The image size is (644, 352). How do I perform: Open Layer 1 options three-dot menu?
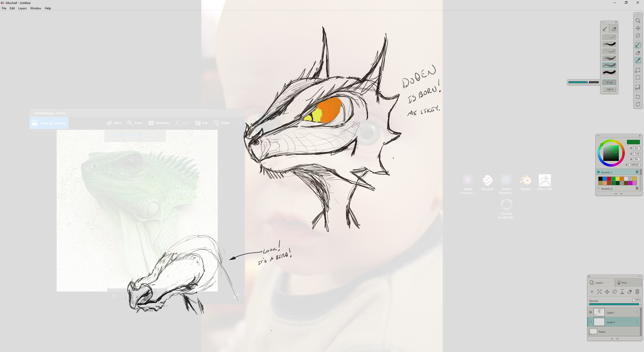pos(637,313)
